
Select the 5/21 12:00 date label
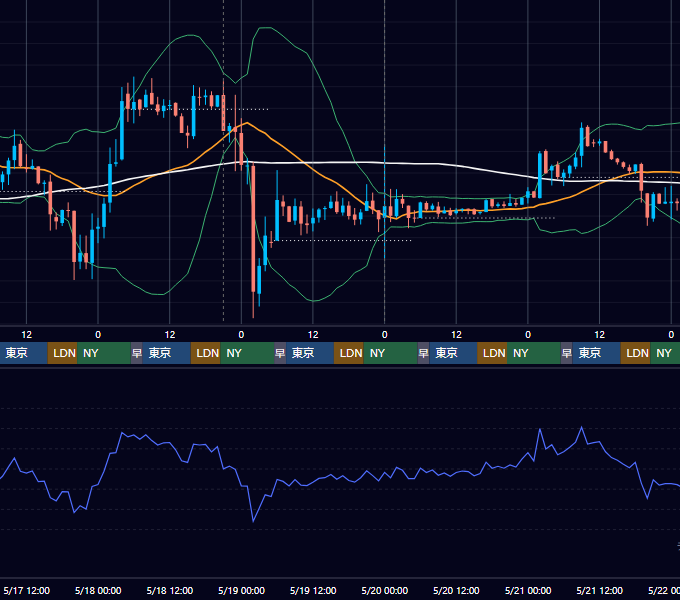(x=599, y=590)
